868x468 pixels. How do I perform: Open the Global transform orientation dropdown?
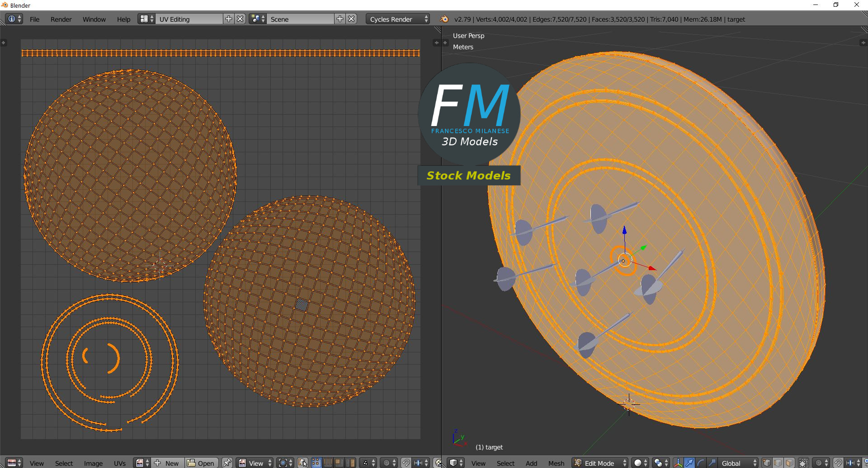(738, 463)
